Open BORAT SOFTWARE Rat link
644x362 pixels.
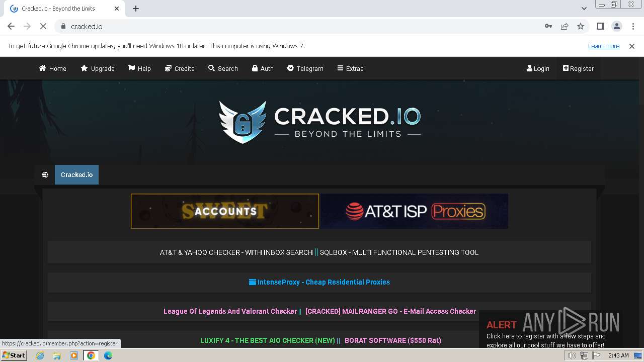[x=393, y=340]
